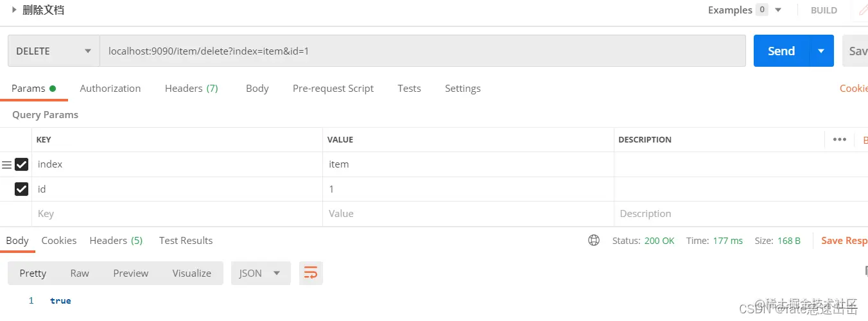Switch to the Authorization tab
The image size is (868, 321).
tap(110, 89)
